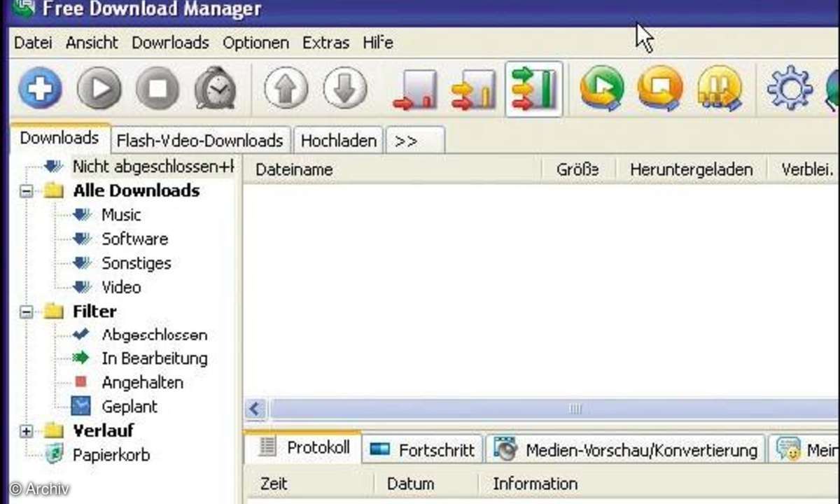Click the red square Angehalten icon
This screenshot has width=840, height=504.
pyautogui.click(x=80, y=382)
